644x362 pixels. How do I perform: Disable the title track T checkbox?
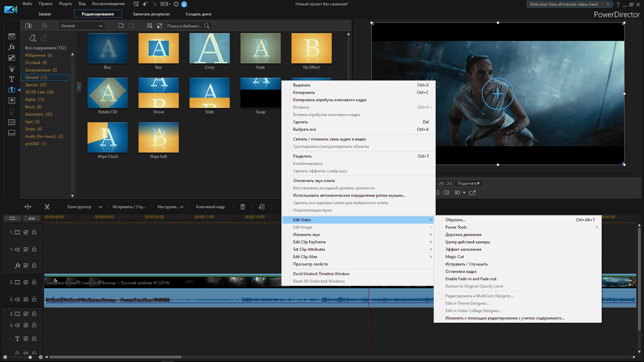click(x=26, y=339)
